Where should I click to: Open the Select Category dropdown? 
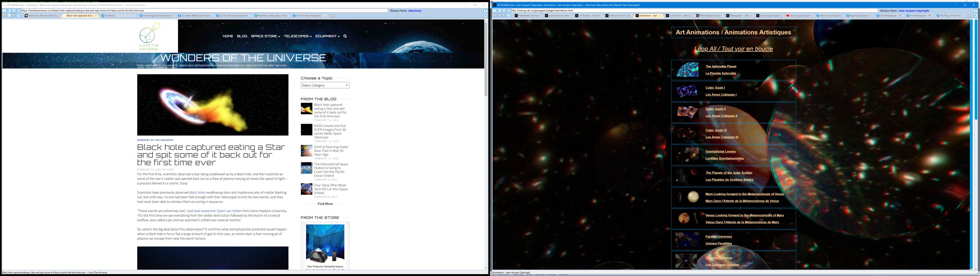(325, 85)
